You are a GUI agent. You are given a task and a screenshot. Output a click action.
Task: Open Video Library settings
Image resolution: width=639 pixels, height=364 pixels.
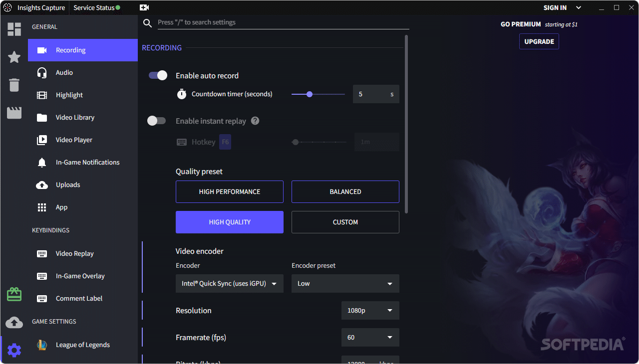coord(83,117)
